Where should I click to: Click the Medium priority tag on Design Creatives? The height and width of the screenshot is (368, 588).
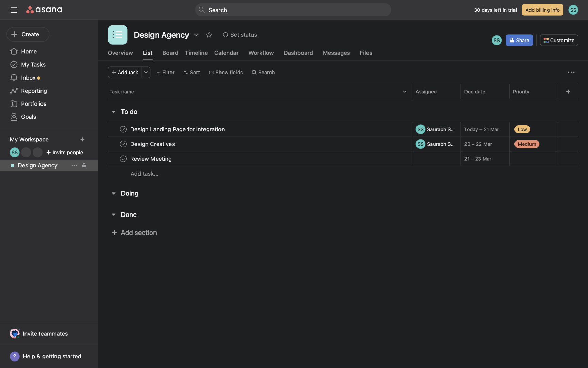coord(526,144)
